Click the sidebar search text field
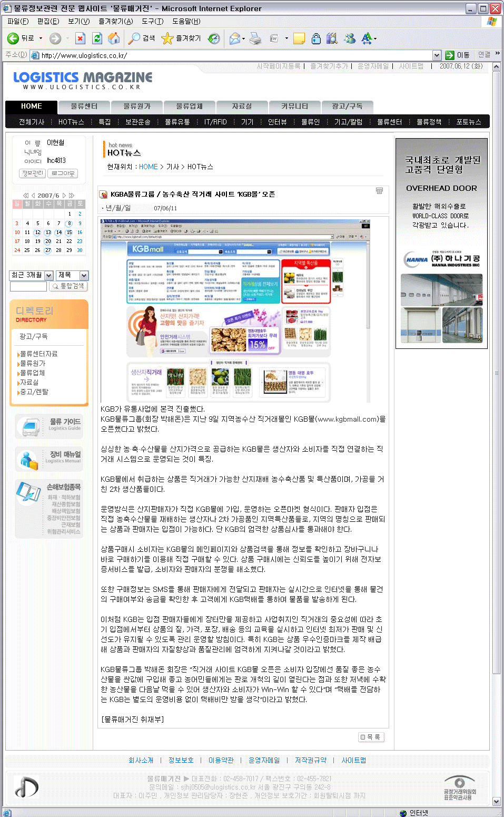Image resolution: width=504 pixels, height=817 pixels. (x=28, y=287)
